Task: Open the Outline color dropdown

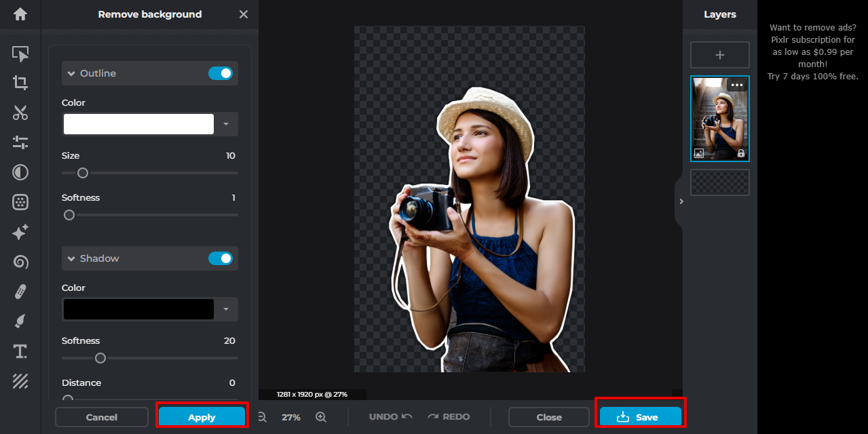Action: 226,124
